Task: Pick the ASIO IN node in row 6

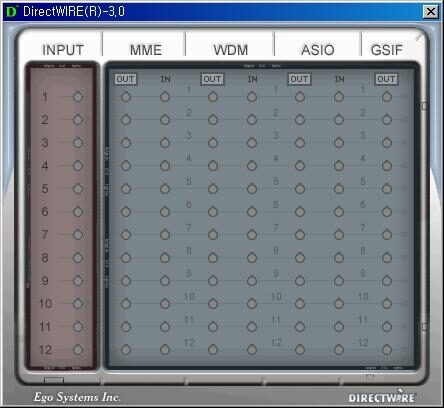Action: pyautogui.click(x=339, y=212)
